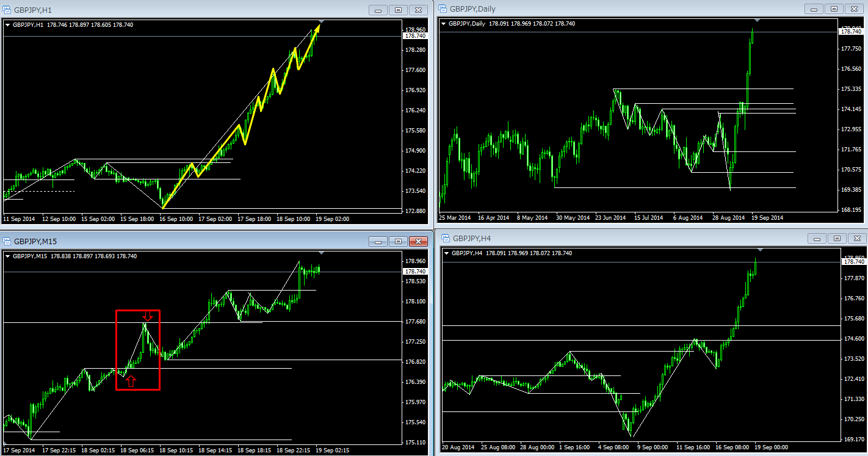Select the red down arrow on M15 chart
Viewport: 868px width, 456px height.
pyautogui.click(x=147, y=316)
